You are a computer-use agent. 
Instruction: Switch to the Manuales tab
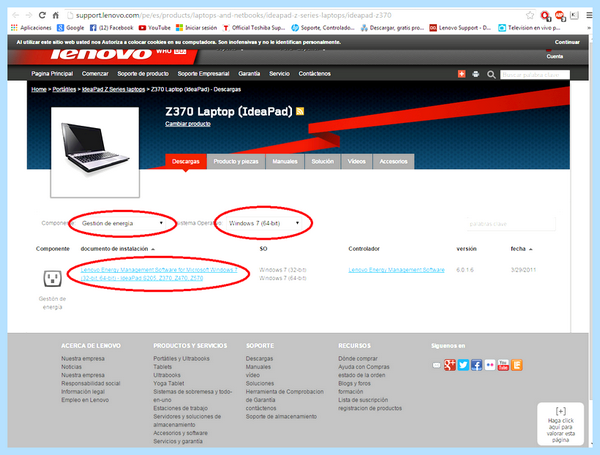point(285,161)
